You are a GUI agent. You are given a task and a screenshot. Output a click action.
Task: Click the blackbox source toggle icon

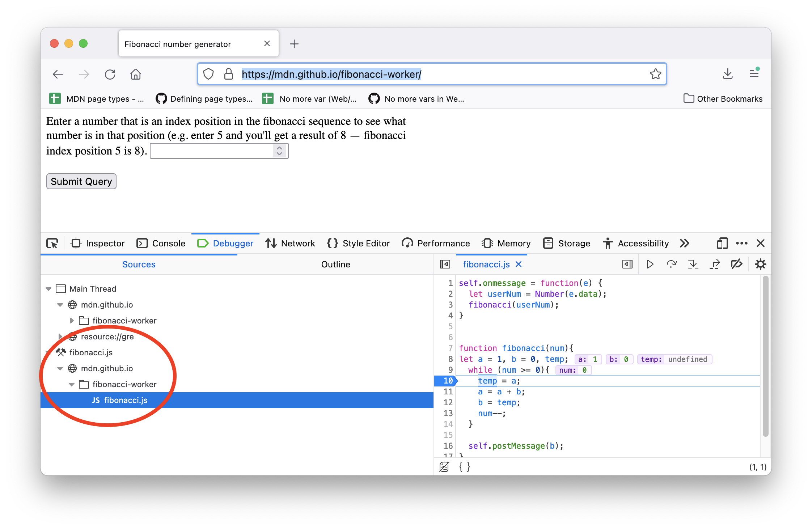click(x=444, y=467)
